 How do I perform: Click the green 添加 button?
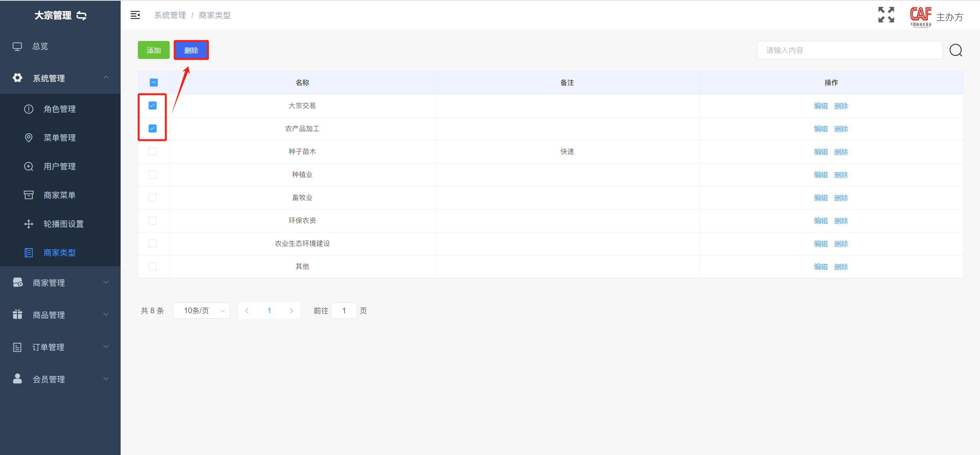(154, 50)
